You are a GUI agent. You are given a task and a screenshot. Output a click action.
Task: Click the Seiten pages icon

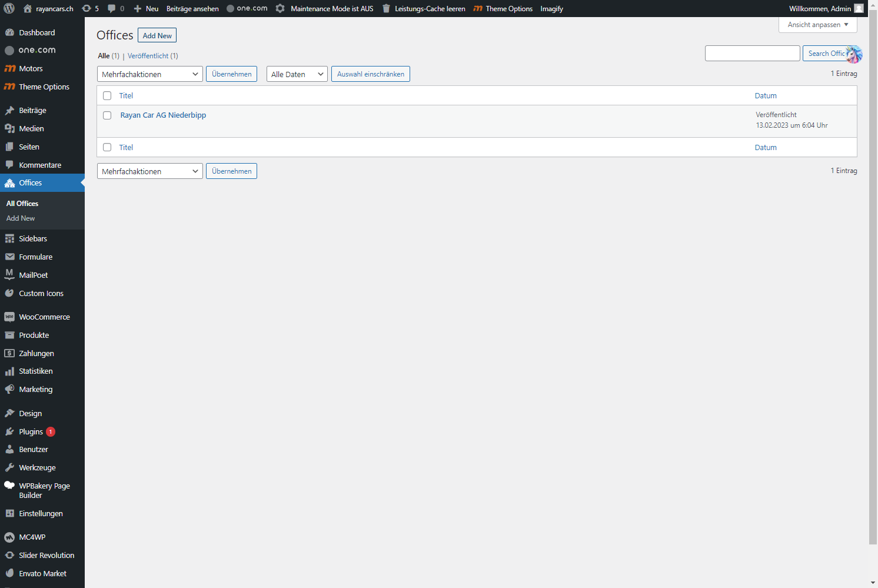pyautogui.click(x=9, y=147)
